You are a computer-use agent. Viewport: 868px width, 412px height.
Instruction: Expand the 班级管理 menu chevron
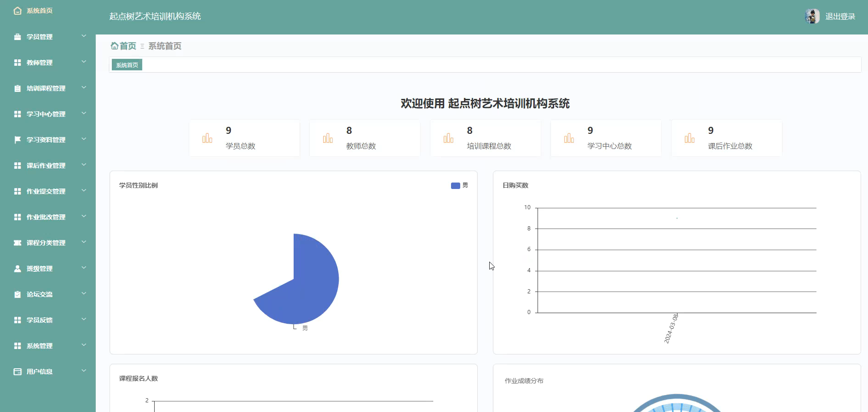(x=84, y=268)
